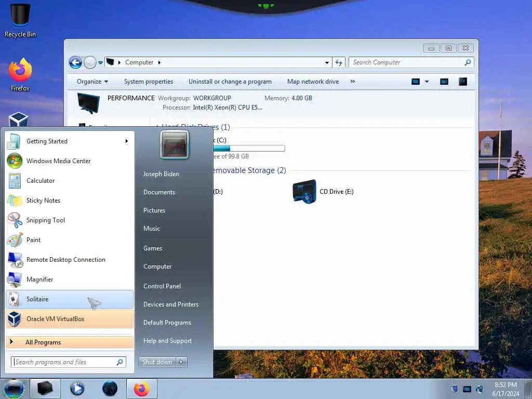Click the clock showing 8:52 PM
532x399 pixels.
tap(506, 385)
